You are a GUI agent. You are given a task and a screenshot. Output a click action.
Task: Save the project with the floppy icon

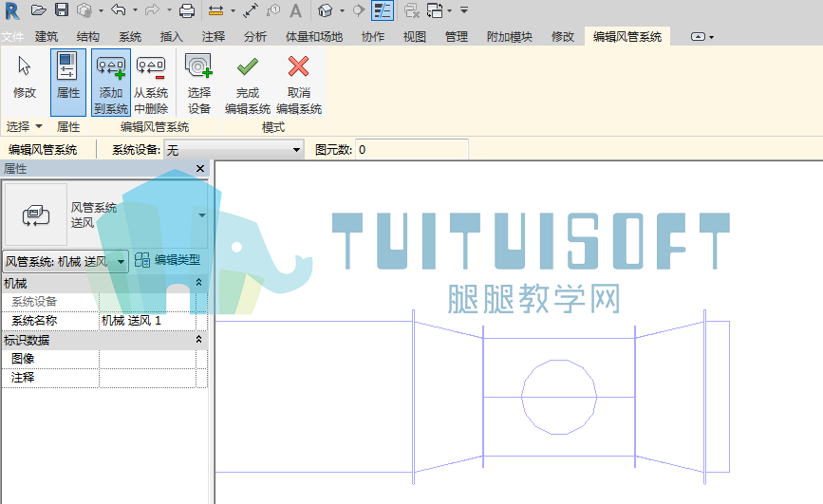click(62, 10)
